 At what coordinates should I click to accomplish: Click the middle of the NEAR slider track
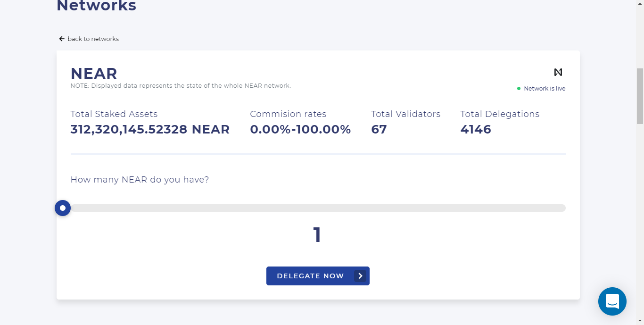[318, 208]
